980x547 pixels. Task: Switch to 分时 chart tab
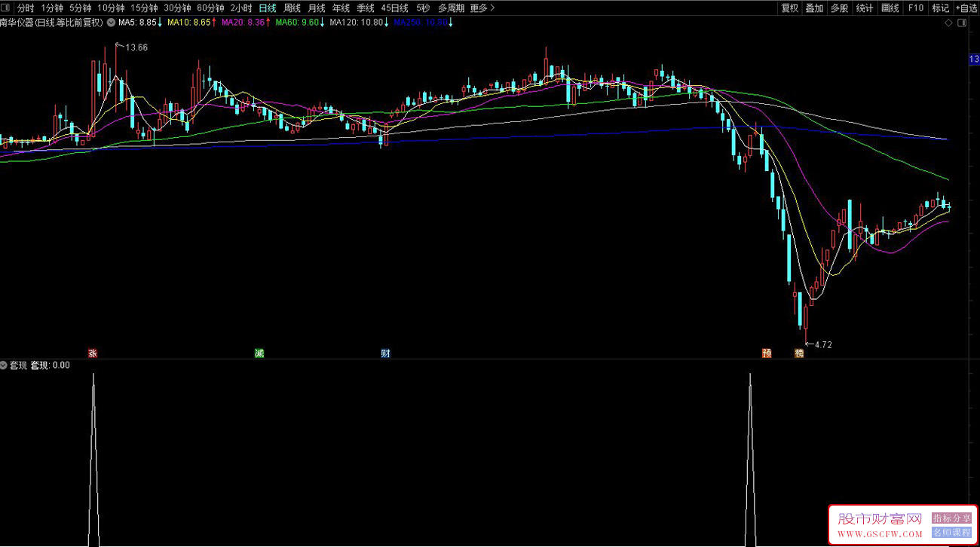[x=26, y=8]
